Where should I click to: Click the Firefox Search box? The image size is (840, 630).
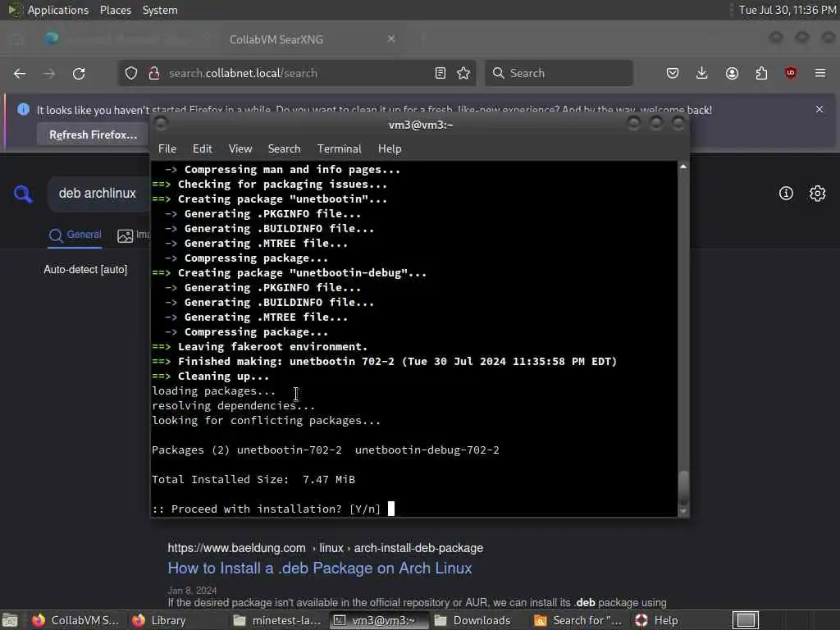pos(559,73)
